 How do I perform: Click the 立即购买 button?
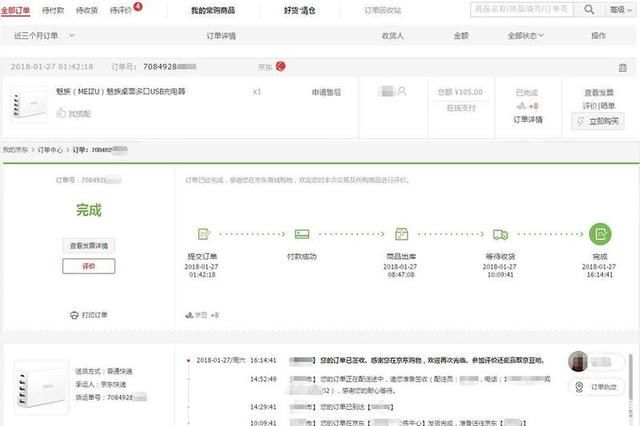[x=597, y=121]
